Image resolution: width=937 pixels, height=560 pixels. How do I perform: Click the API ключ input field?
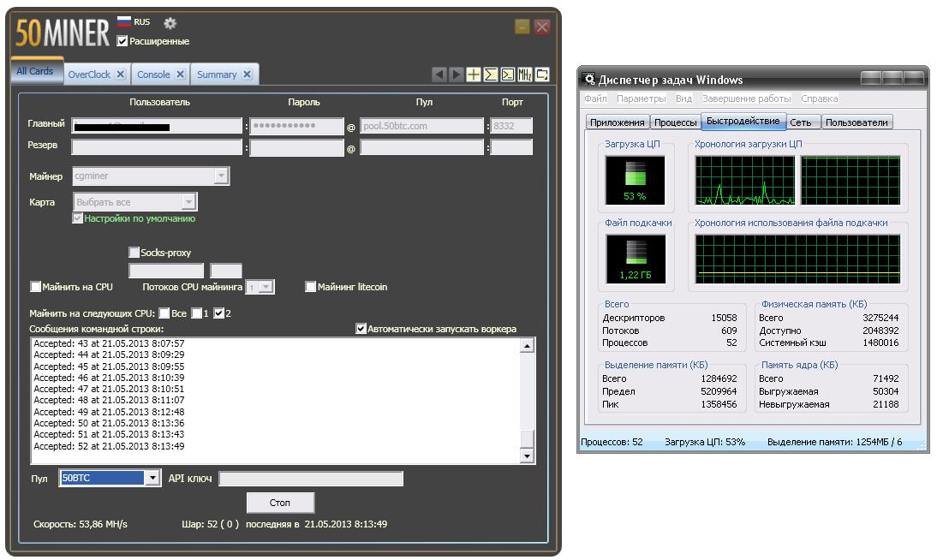pos(311,478)
